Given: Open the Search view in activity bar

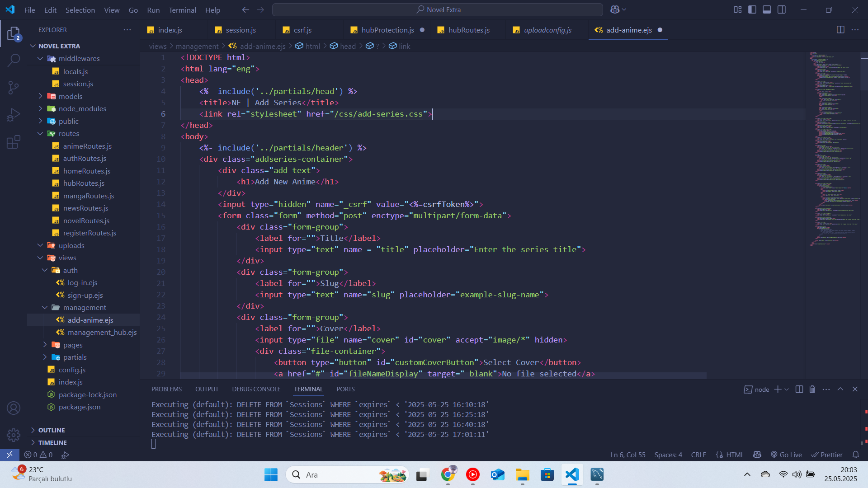Looking at the screenshot, I should (x=14, y=60).
